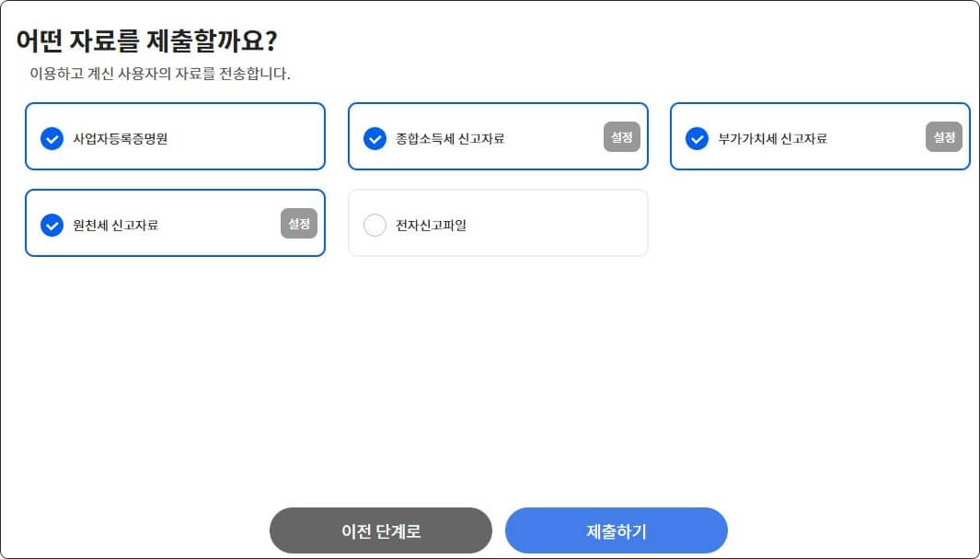
Task: Toggle off the 종합소득세 신고자료 checkmark
Action: tap(375, 138)
